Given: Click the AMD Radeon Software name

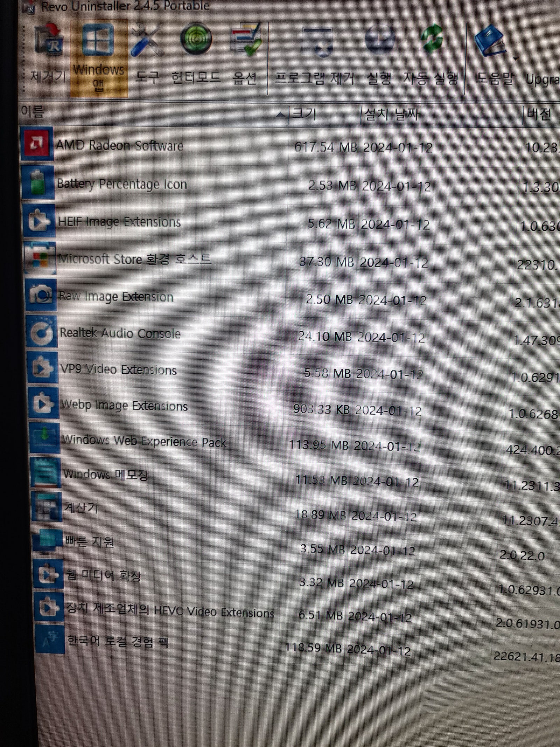Looking at the screenshot, I should pos(120,145).
